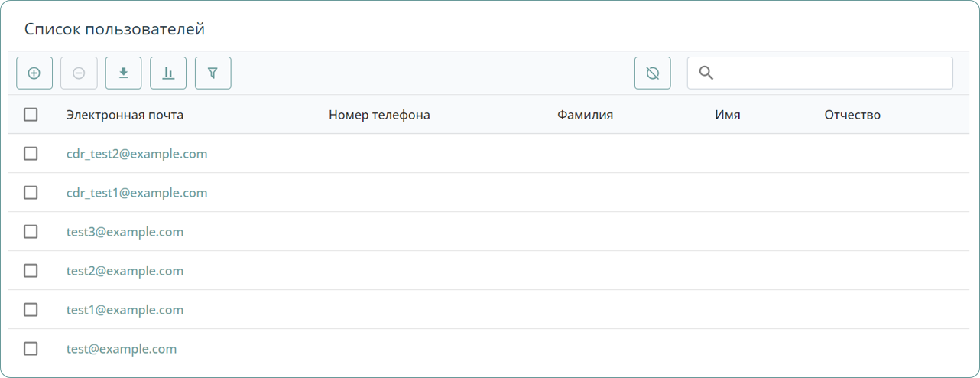Click the magnifying glass search icon

[706, 73]
